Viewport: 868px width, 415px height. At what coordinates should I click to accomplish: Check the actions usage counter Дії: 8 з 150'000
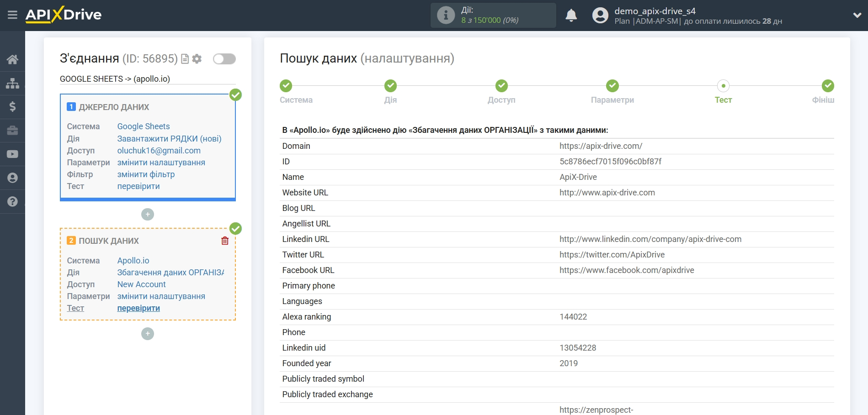click(x=493, y=15)
